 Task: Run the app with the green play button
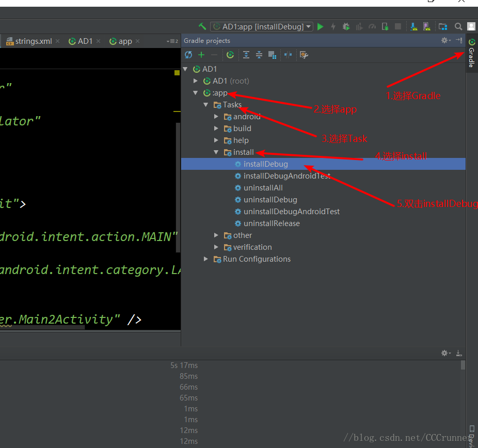click(x=320, y=26)
